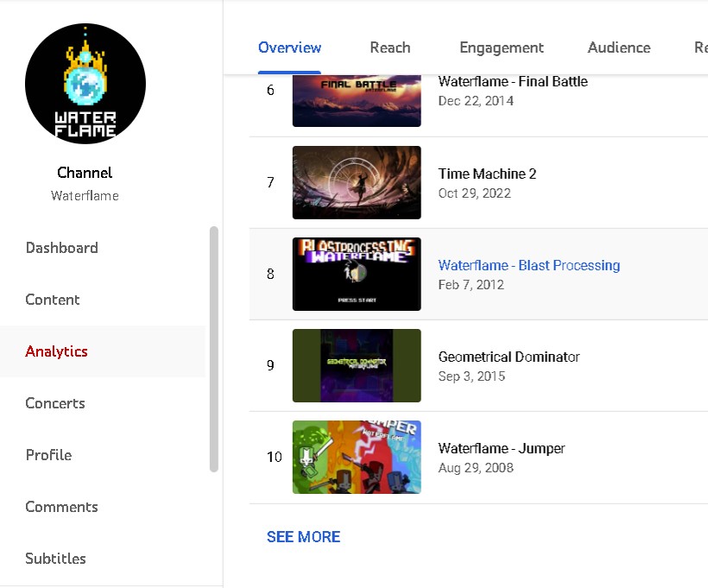Click the Waterflame channel avatar logo
The height and width of the screenshot is (588, 708).
85,84
